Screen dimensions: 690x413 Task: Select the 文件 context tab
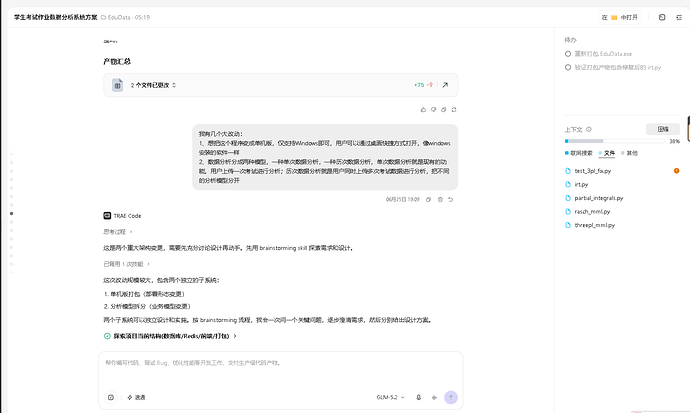pyautogui.click(x=607, y=153)
